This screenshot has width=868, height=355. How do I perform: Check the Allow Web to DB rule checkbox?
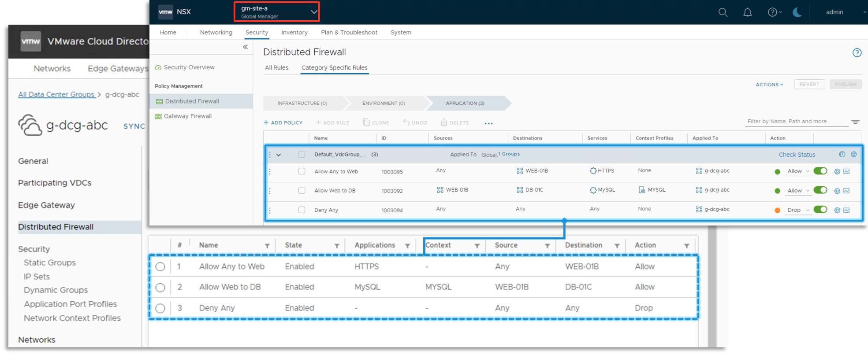point(302,191)
